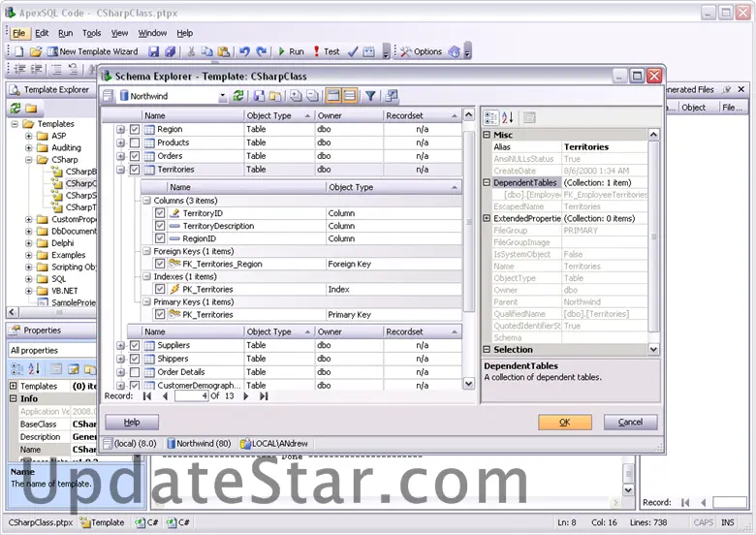Image resolution: width=756 pixels, height=535 pixels.
Task: Run the template with Run button
Action: (x=291, y=51)
